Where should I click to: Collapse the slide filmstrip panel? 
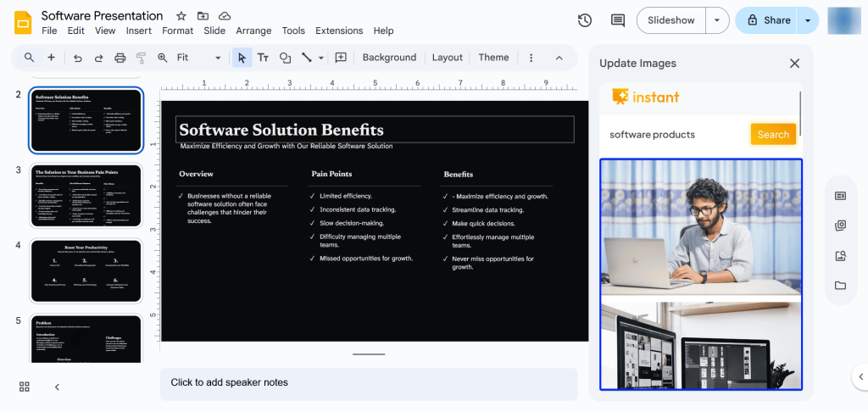click(x=57, y=387)
